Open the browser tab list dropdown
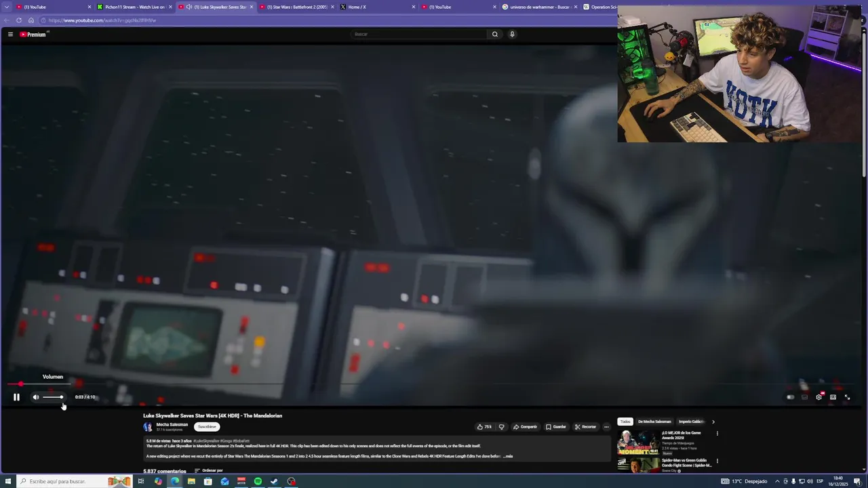This screenshot has height=488, width=868. point(7,7)
